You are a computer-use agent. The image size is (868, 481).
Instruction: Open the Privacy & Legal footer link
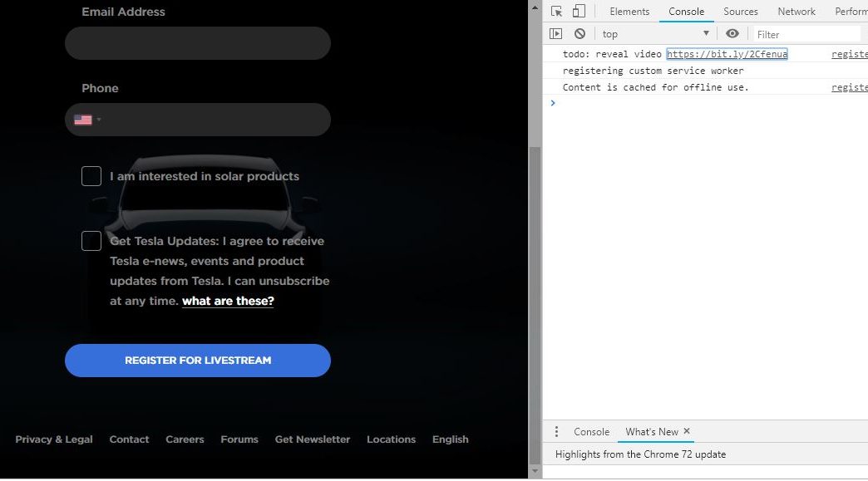tap(54, 439)
